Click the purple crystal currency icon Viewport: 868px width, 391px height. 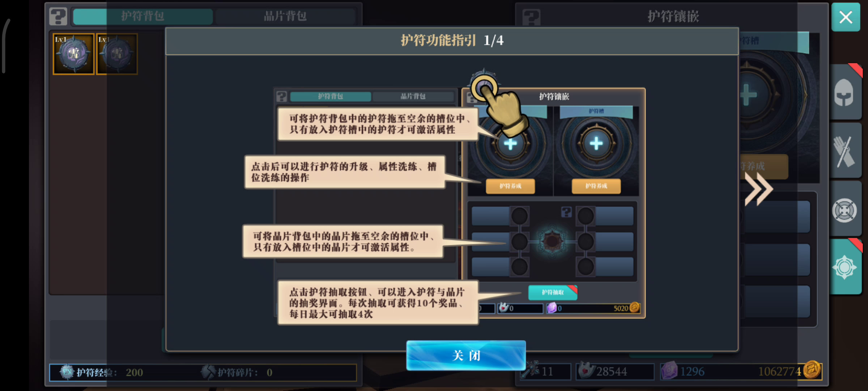point(669,371)
